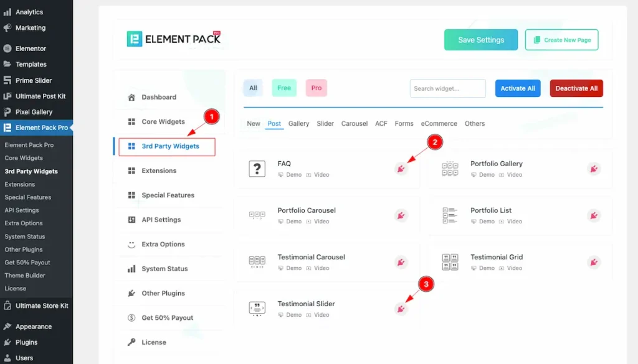Expand the Plugins menu in admin sidebar

click(27, 342)
